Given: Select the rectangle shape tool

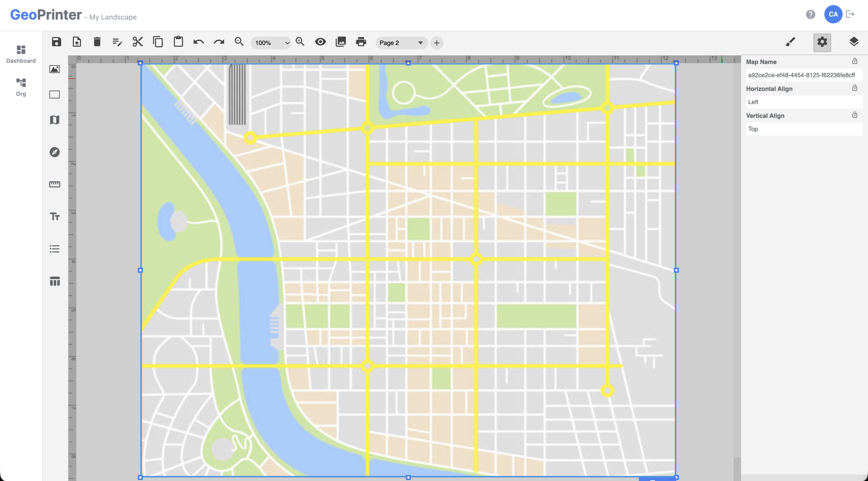Looking at the screenshot, I should pyautogui.click(x=55, y=94).
